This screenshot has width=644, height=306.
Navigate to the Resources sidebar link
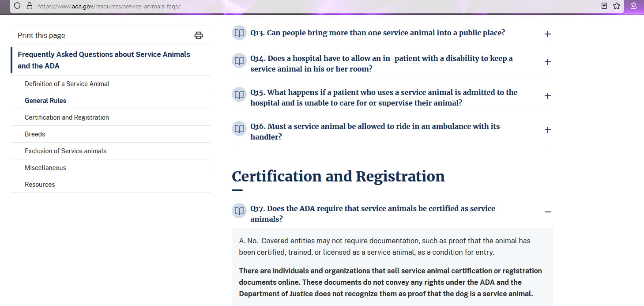click(x=40, y=185)
